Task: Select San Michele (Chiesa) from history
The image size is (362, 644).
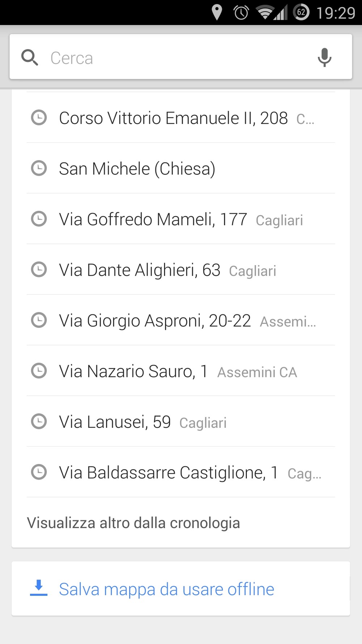Action: pos(137,169)
